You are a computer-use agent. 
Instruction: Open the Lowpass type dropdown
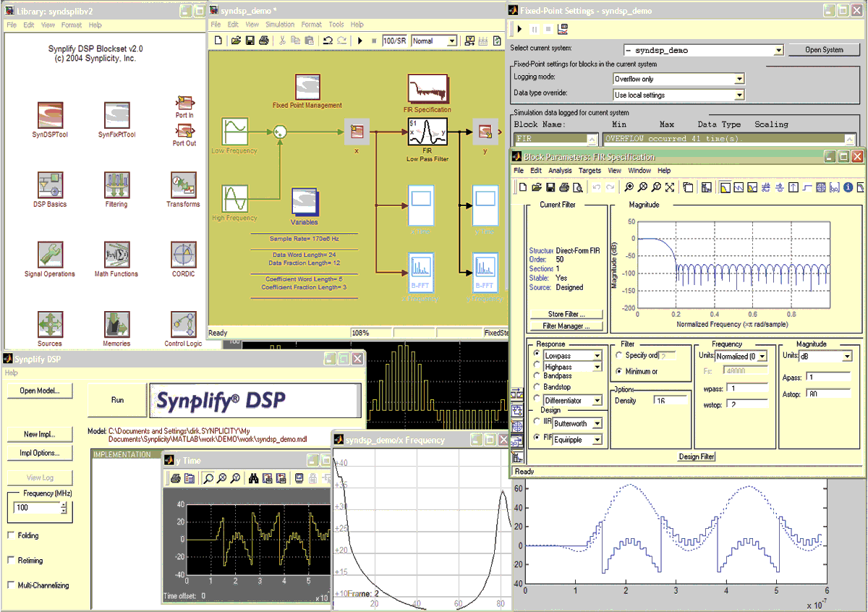(x=572, y=356)
